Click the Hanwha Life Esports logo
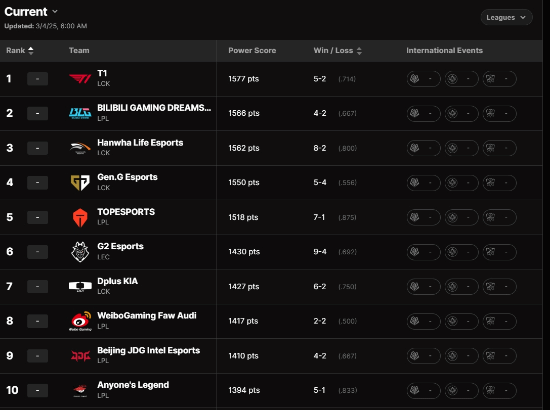This screenshot has width=550, height=410. 80,148
